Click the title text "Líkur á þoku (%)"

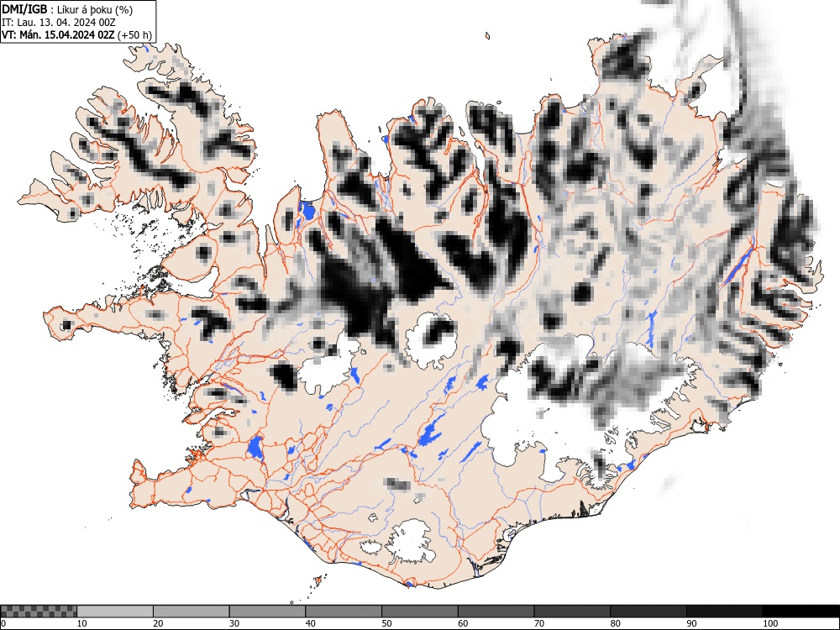tap(96, 10)
